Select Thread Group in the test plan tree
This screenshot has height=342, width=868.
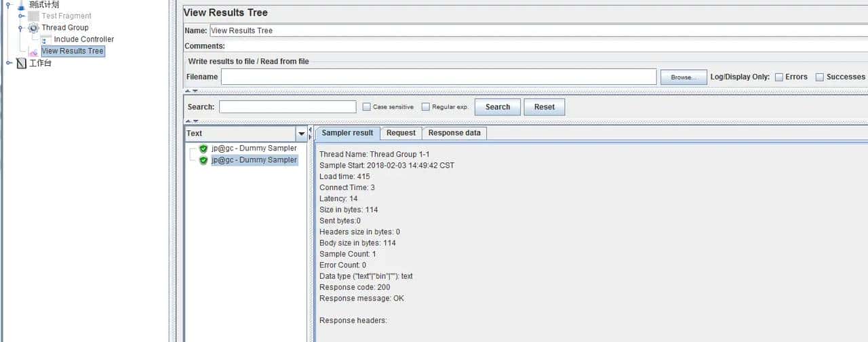[65, 28]
